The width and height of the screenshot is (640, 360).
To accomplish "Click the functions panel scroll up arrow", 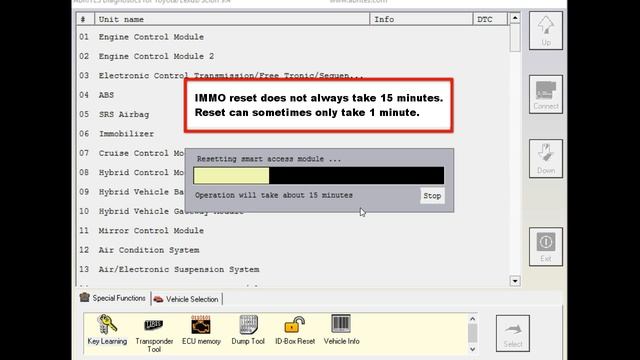I will click(x=472, y=319).
